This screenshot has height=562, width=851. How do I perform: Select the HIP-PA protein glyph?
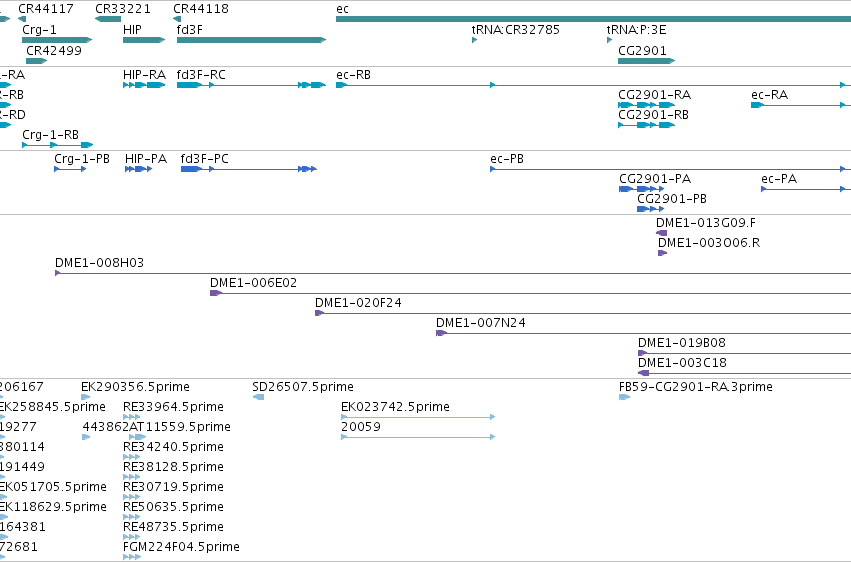(x=138, y=169)
